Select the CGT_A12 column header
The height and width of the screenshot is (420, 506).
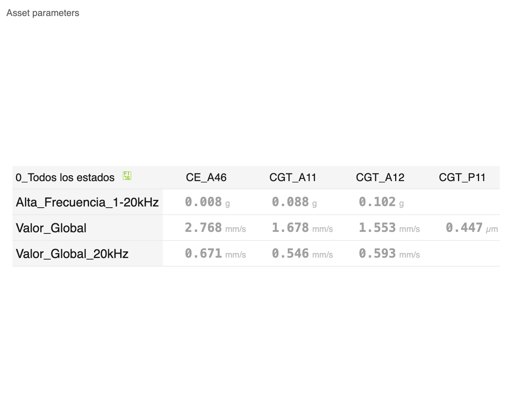pyautogui.click(x=380, y=178)
